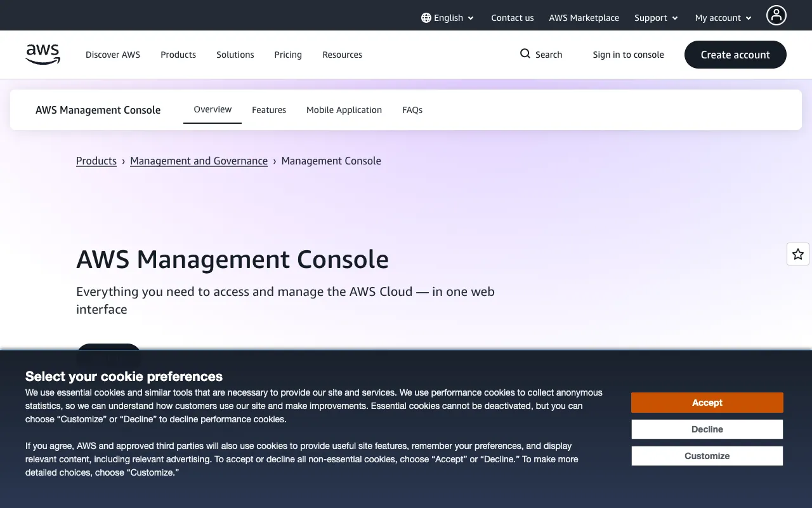Select Overview in the console navigation
Image resolution: width=812 pixels, height=508 pixels.
pyautogui.click(x=212, y=109)
